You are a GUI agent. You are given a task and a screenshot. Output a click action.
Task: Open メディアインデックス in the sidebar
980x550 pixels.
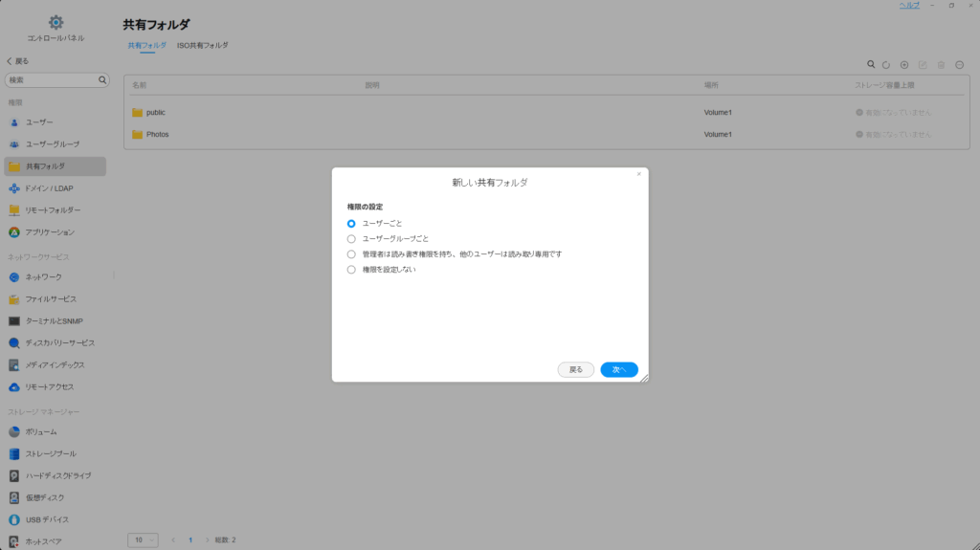55,365
